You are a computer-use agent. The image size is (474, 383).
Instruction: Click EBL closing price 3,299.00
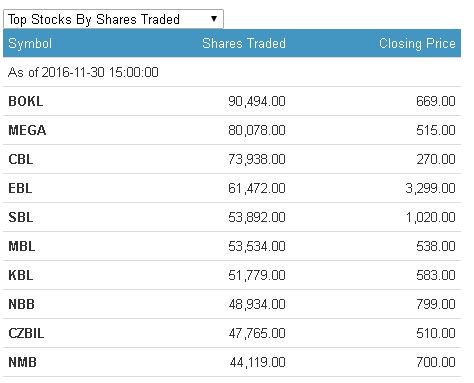[x=430, y=188]
